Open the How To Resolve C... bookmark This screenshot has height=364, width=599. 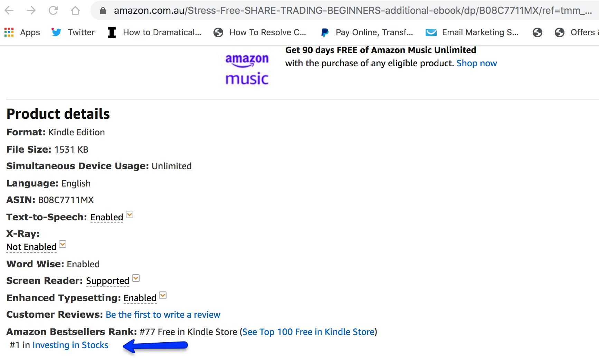tap(260, 32)
